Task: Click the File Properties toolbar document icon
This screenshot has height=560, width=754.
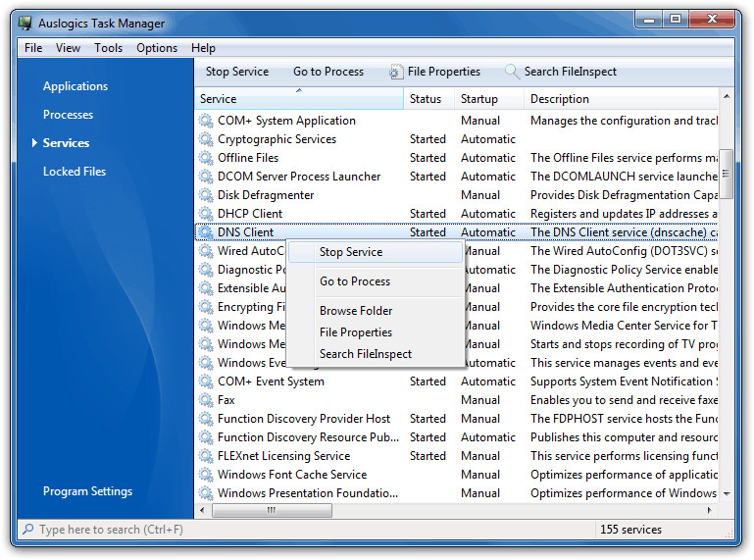Action: (x=396, y=72)
